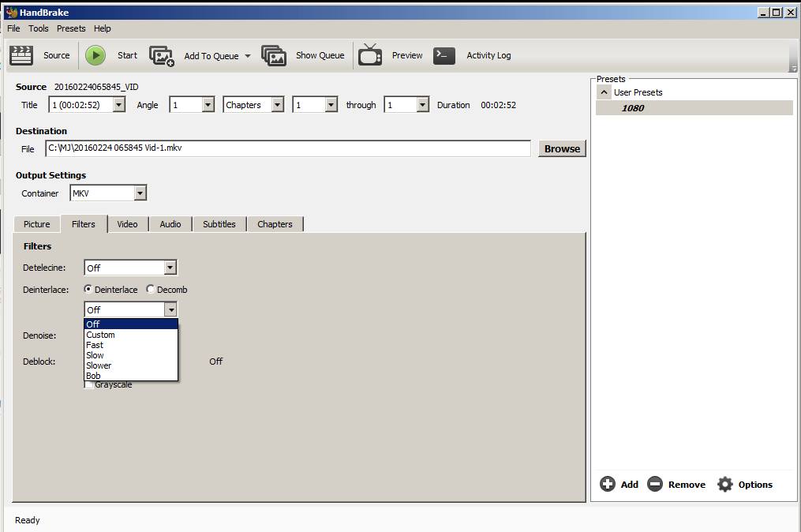Switch to the Chapters tab
This screenshot has width=801, height=532.
tap(275, 224)
